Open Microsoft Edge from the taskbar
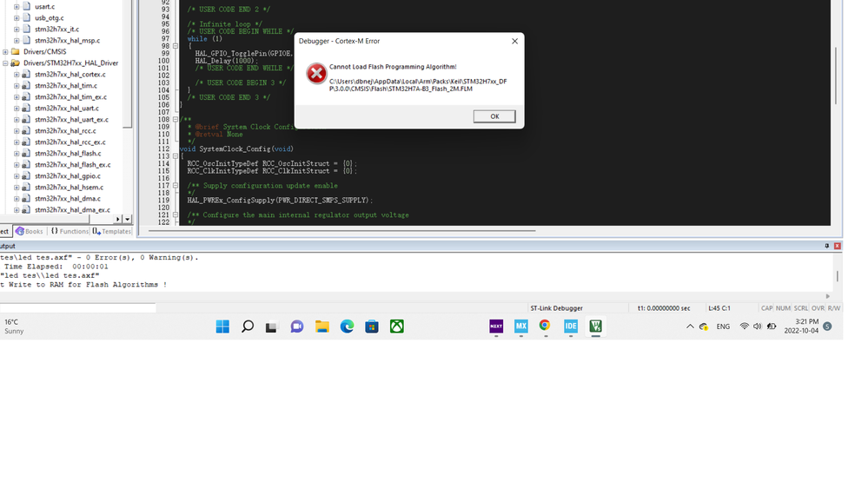 coord(347,326)
